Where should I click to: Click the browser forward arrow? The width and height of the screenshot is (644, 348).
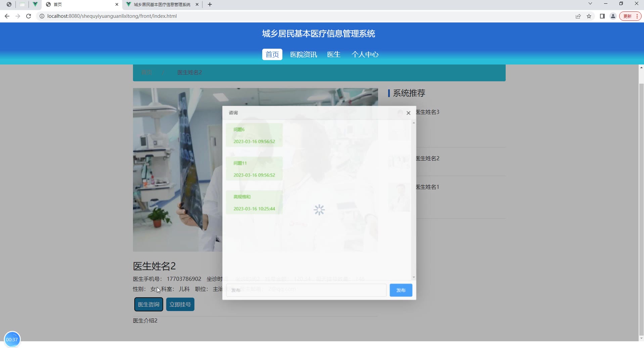click(x=18, y=16)
